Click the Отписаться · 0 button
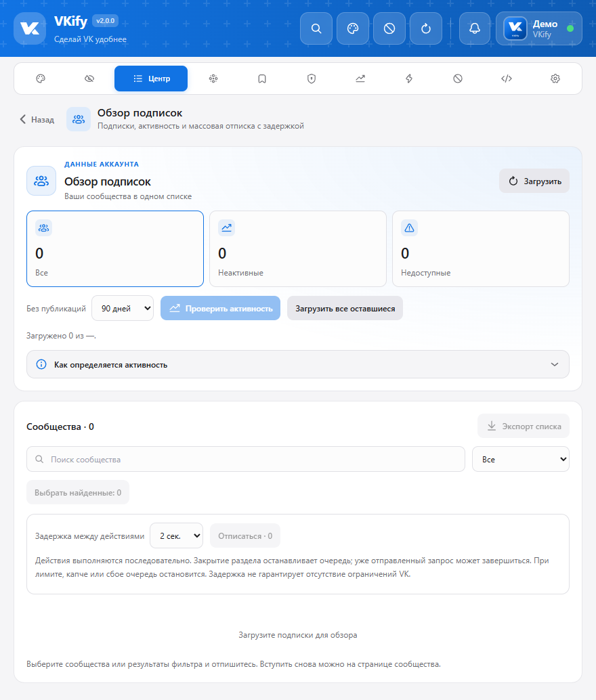596x700 pixels. point(245,535)
